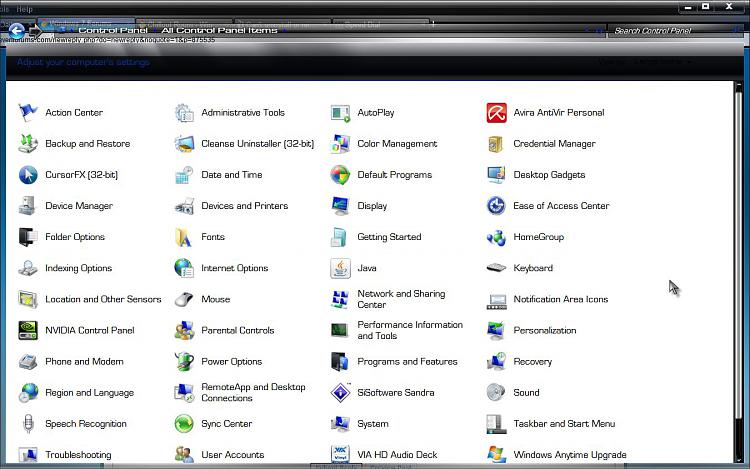This screenshot has height=469, width=750.
Task: Open Programs and Features link
Action: [x=407, y=361]
